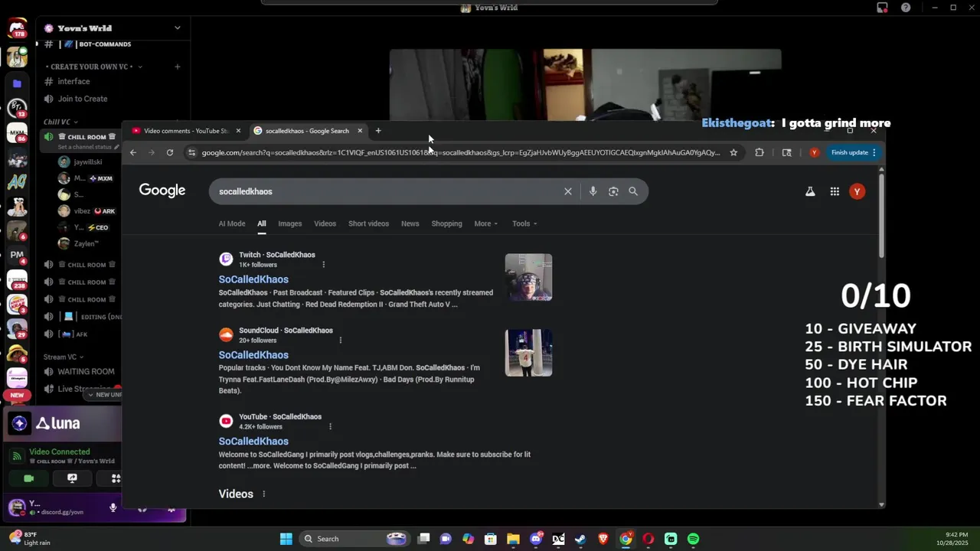Open Discord inbox icon in title bar
This screenshot has height=551, width=980.
click(882, 8)
